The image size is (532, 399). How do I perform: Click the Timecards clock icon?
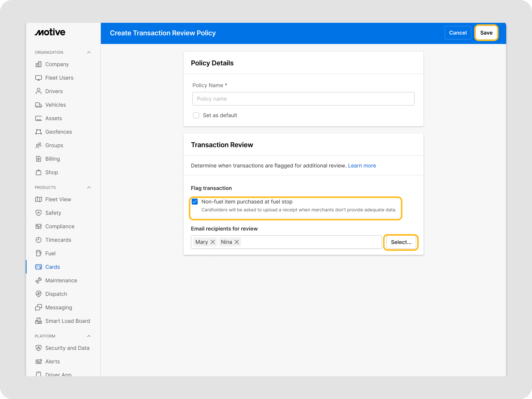point(39,240)
